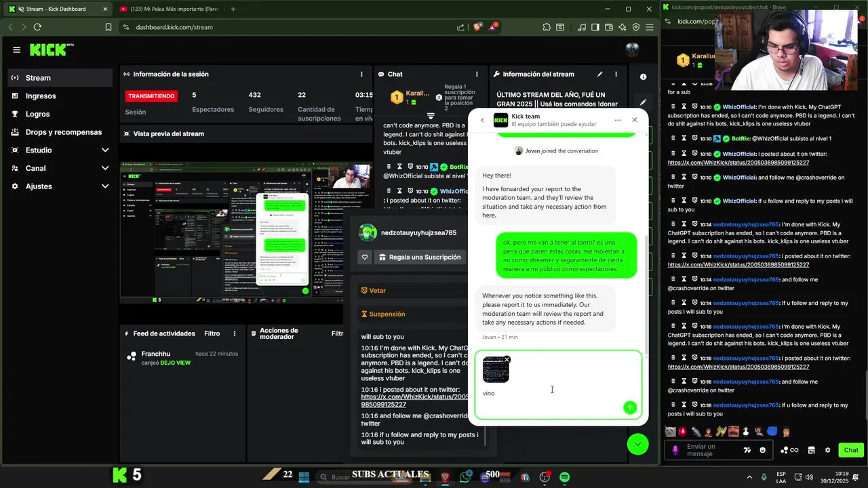
Task: Open the emoji picker in popout chat
Action: pyautogui.click(x=762, y=450)
